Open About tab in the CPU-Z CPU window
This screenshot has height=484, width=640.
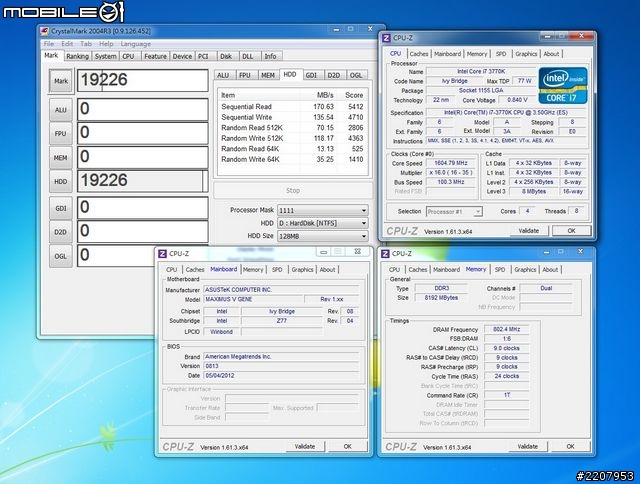click(551, 54)
